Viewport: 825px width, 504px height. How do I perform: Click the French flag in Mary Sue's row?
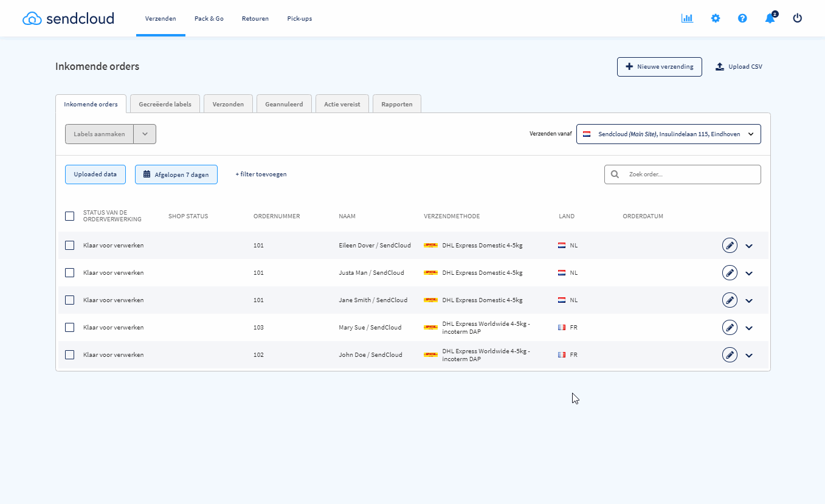click(562, 328)
